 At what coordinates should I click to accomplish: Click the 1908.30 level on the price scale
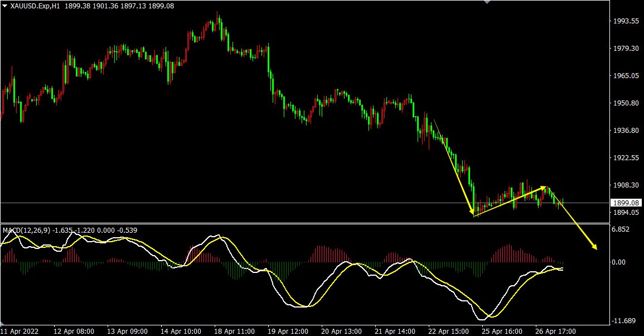(x=626, y=185)
